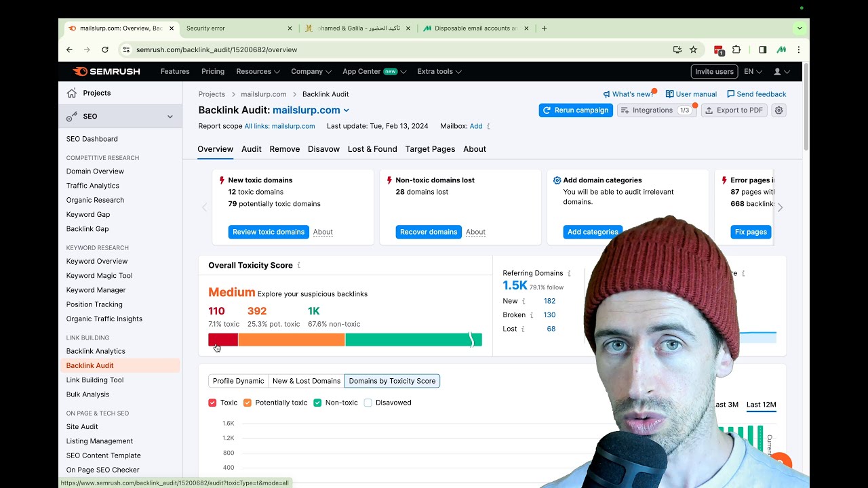Click info icon next to Lost
Screen dimensions: 868x488
pos(523,329)
